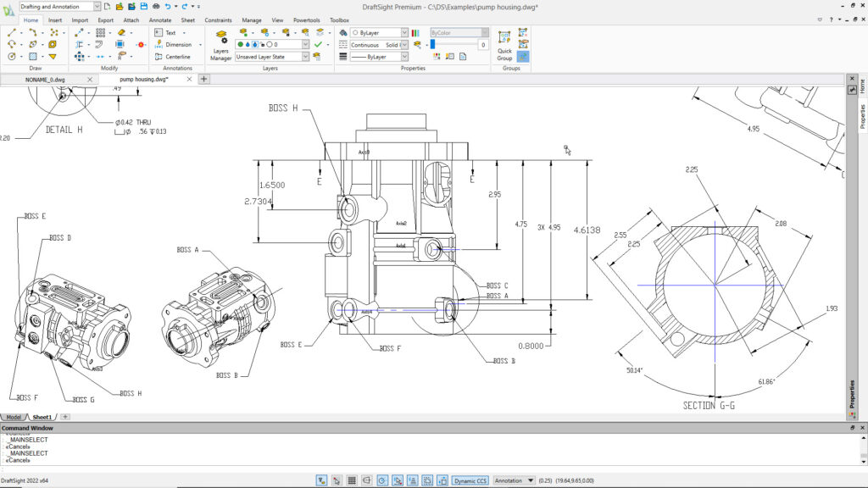Select the Hatch tool in Draw panel
Viewport: 868px width, 488px height.
(31, 56)
